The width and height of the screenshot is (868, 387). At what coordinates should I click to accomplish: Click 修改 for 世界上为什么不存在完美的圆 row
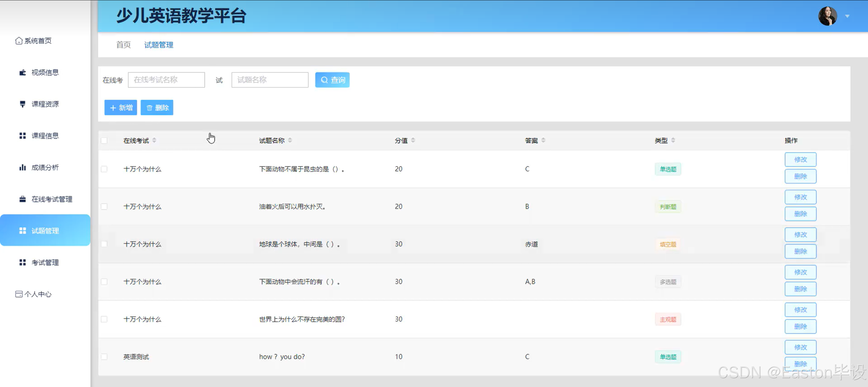coord(801,310)
